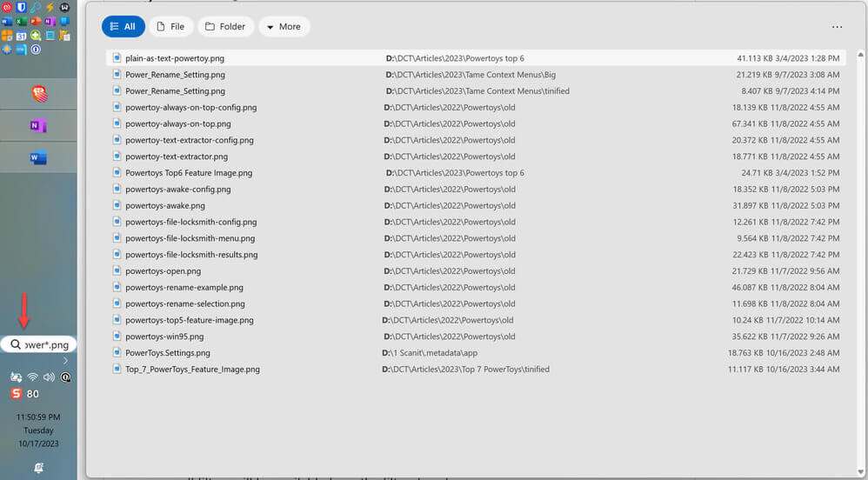This screenshot has width=868, height=480.
Task: Open the notification bell icon
Action: pyautogui.click(x=38, y=468)
